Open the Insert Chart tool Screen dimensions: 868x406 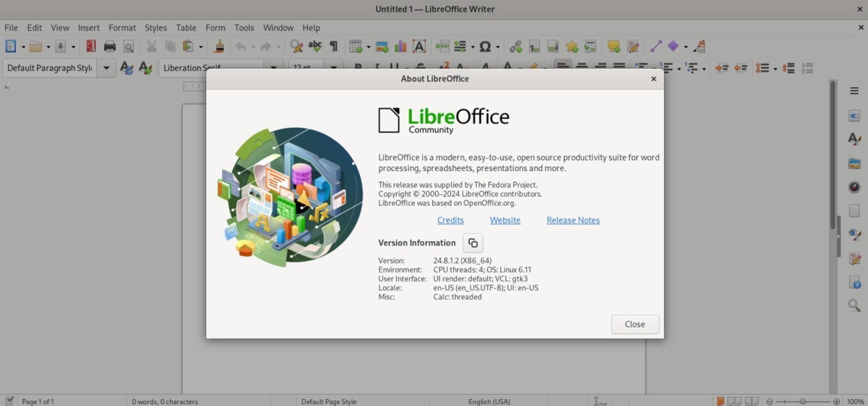coord(401,46)
